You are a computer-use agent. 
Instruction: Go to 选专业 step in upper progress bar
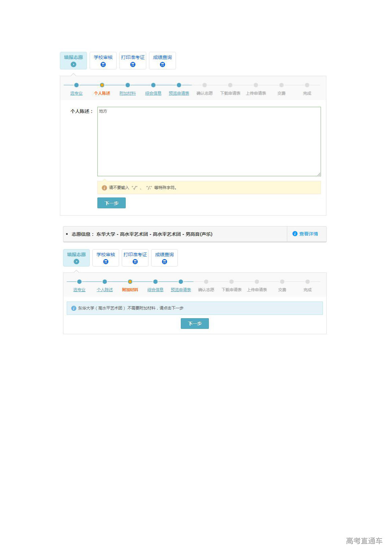[x=76, y=93]
